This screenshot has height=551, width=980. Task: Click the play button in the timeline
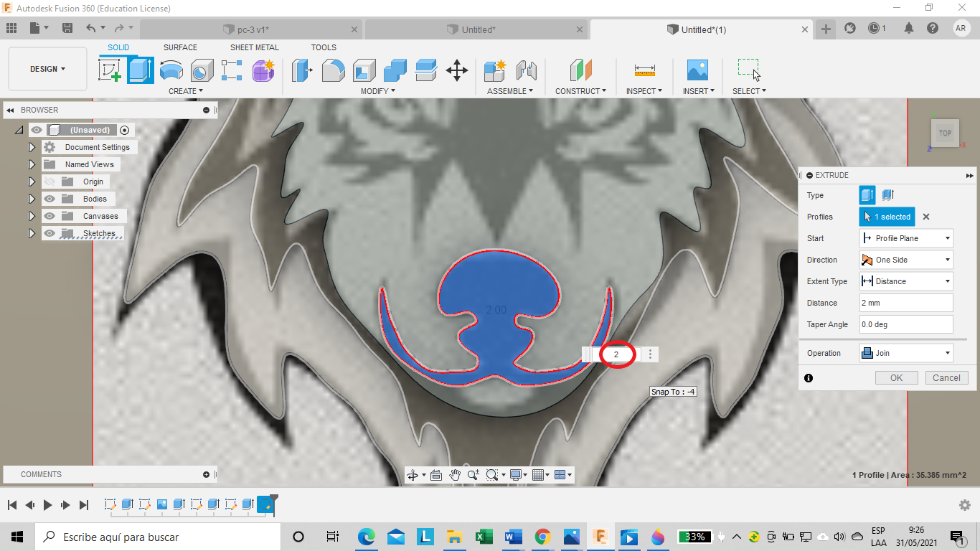47,505
